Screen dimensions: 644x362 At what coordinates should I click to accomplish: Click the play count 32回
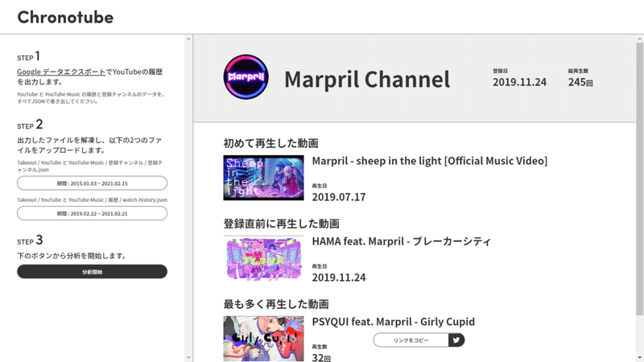(x=321, y=357)
